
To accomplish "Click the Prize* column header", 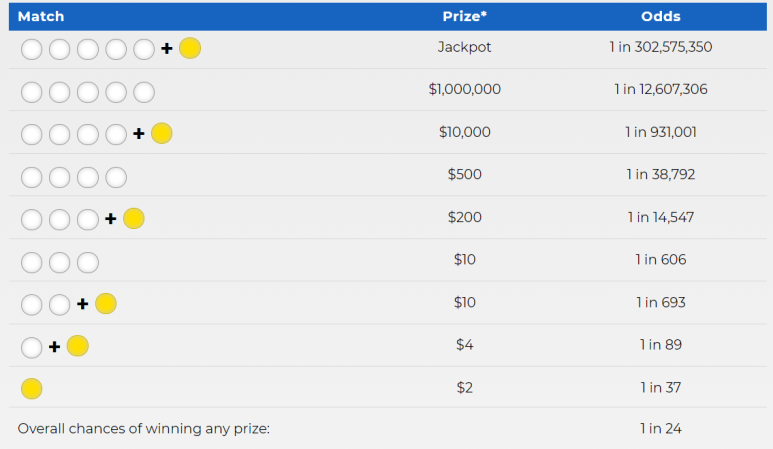I will [464, 16].
